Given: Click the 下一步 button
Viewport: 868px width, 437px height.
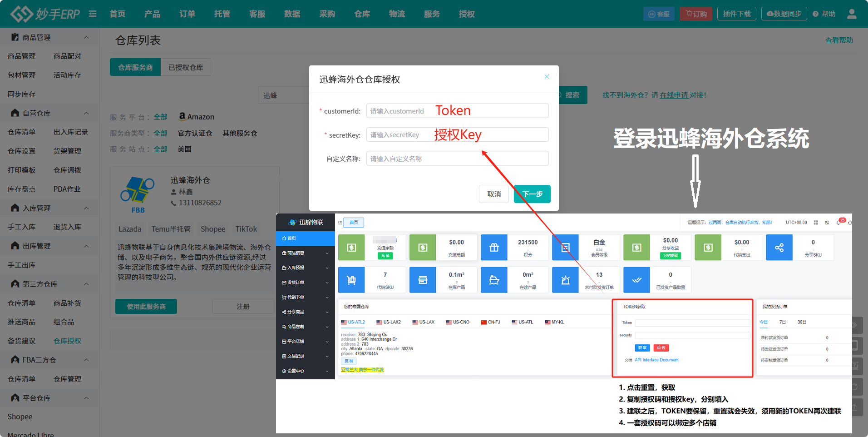Looking at the screenshot, I should (x=532, y=194).
